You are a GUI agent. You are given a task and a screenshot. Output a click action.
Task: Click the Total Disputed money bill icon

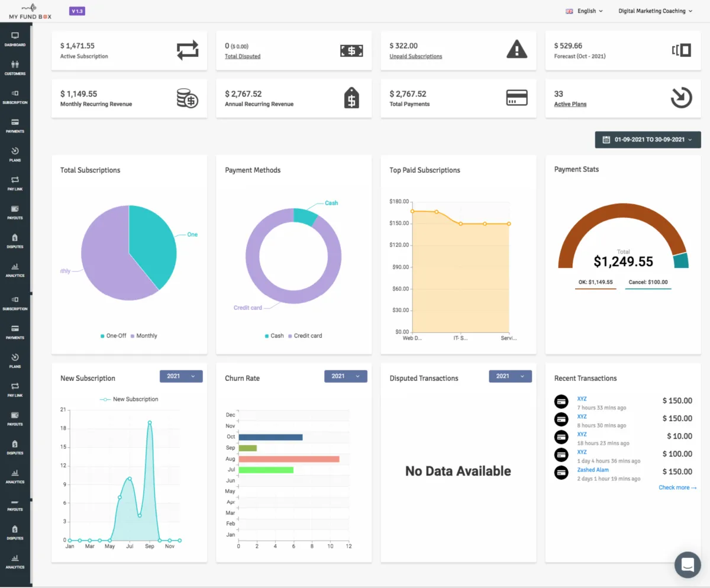[x=351, y=51]
